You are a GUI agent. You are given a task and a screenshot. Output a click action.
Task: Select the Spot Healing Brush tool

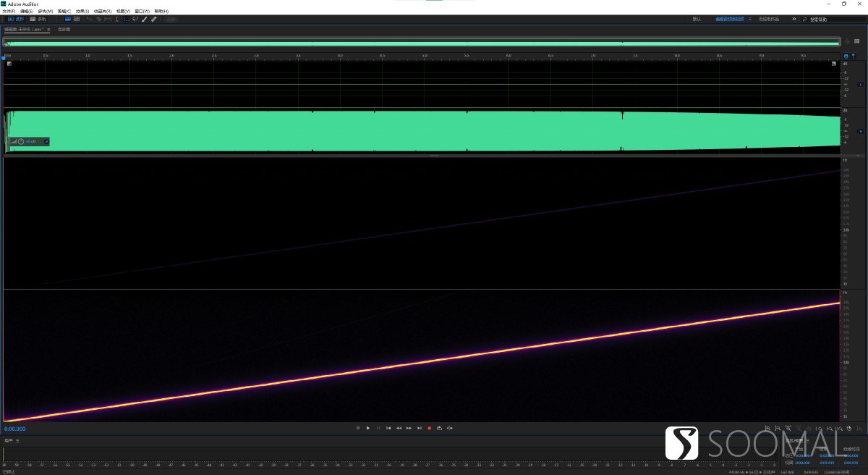coord(153,19)
